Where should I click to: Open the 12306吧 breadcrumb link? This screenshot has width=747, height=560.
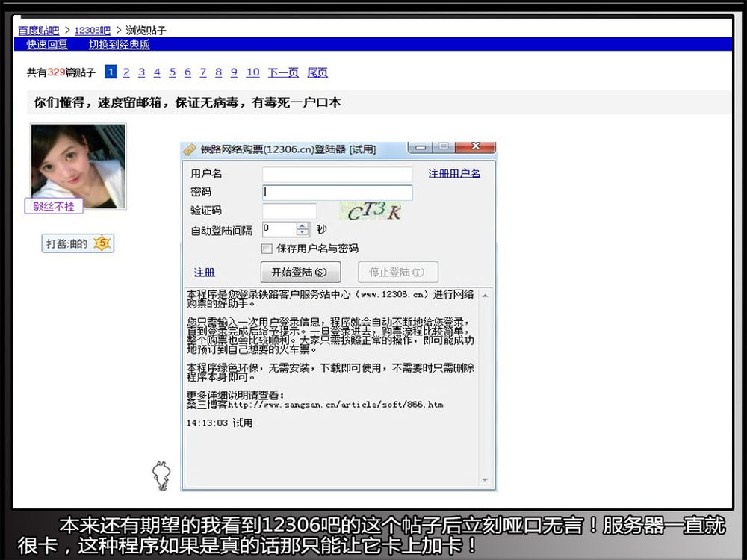[x=93, y=31]
